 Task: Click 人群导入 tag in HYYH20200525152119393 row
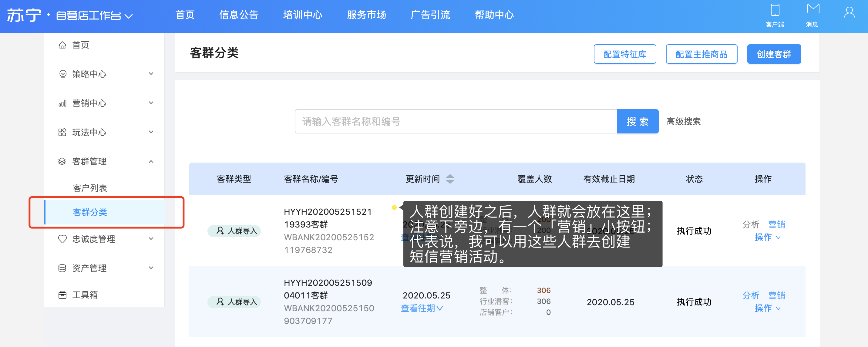coord(234,231)
